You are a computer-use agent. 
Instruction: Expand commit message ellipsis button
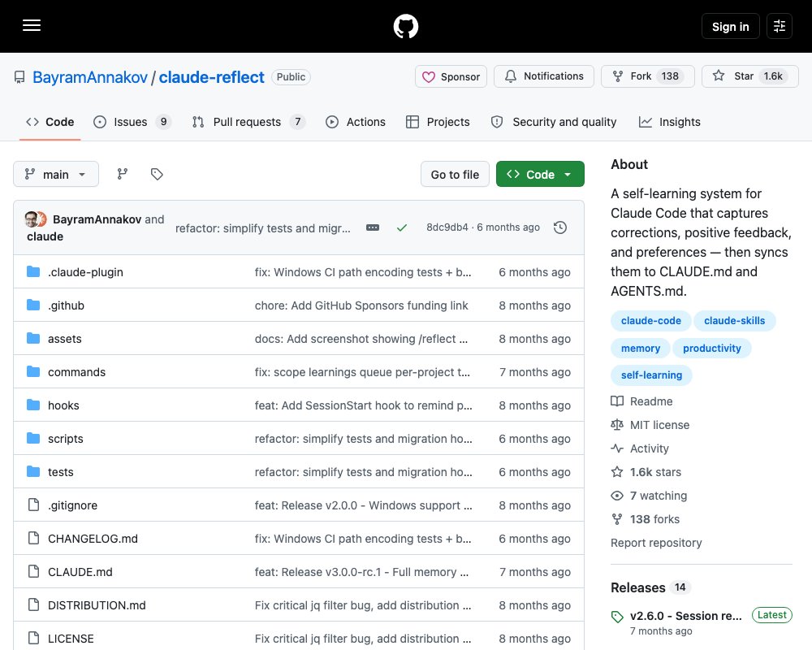click(x=373, y=227)
